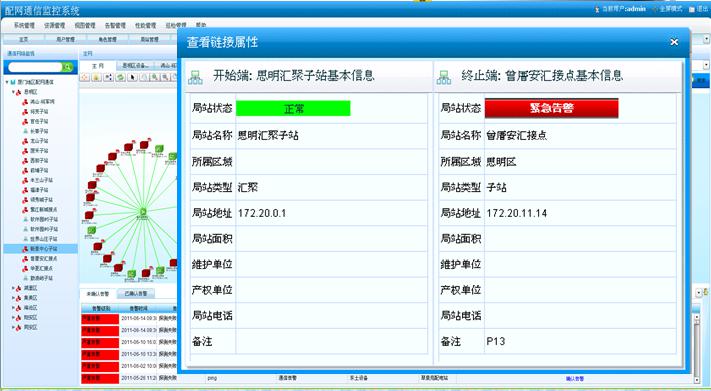Expand the 湖里区 tree node
This screenshot has height=391, width=711.
13,288
